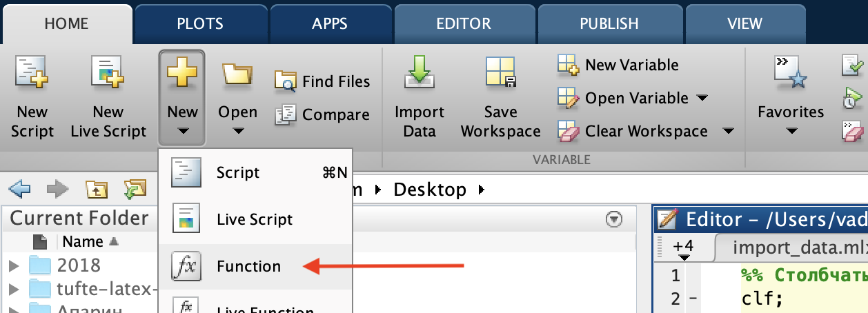Click the New Variable label
This screenshot has width=868, height=313.
[632, 65]
